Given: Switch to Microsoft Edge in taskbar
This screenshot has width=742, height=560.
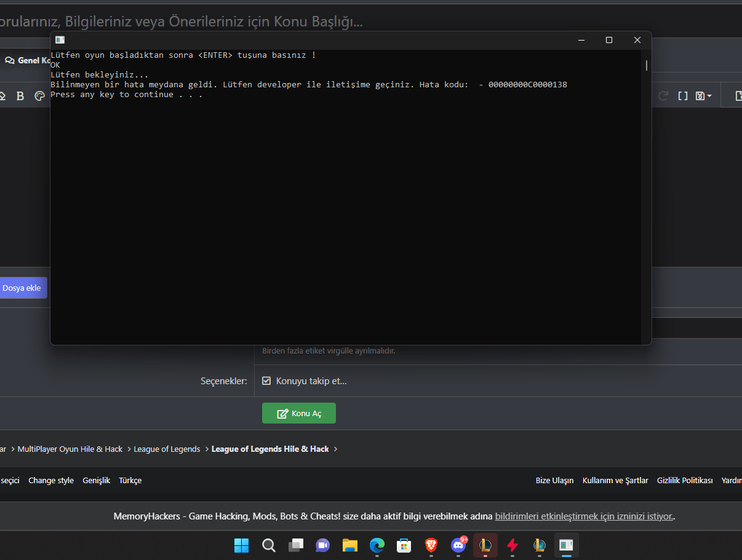Looking at the screenshot, I should (377, 545).
